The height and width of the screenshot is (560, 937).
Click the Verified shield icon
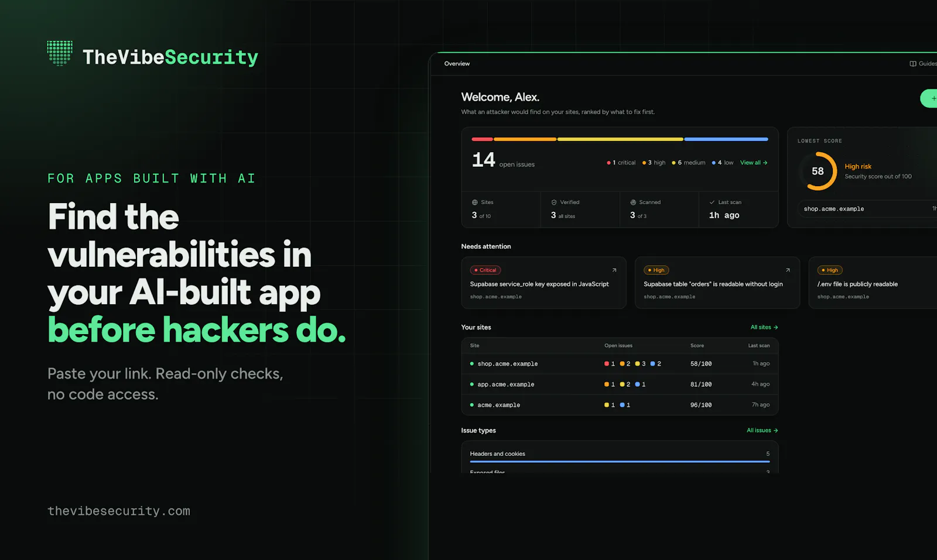coord(554,202)
